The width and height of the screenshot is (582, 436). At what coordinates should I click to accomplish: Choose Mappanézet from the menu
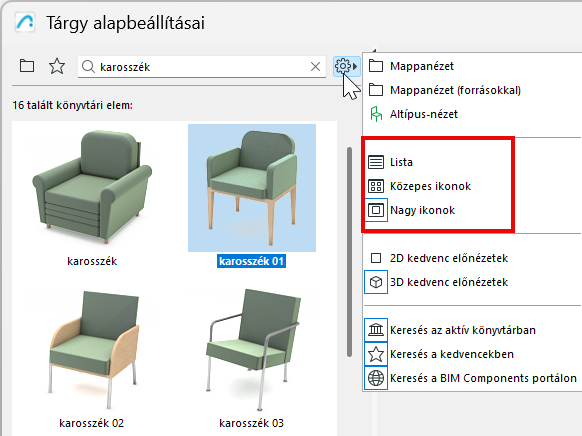(x=422, y=66)
